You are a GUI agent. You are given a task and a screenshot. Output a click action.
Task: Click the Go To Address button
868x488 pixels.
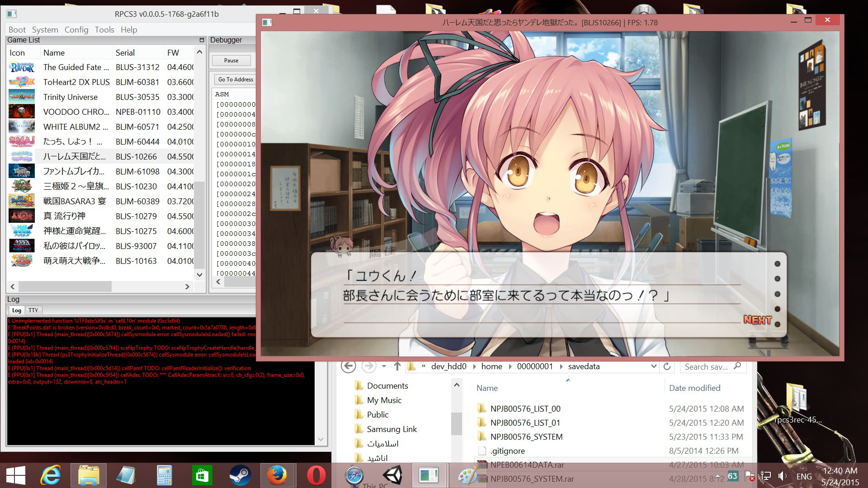pyautogui.click(x=236, y=80)
